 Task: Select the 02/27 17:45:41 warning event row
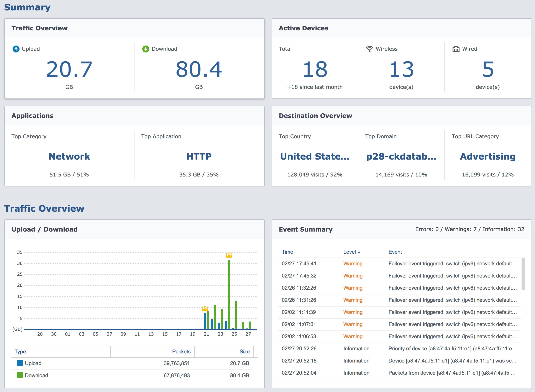pyautogui.click(x=399, y=264)
